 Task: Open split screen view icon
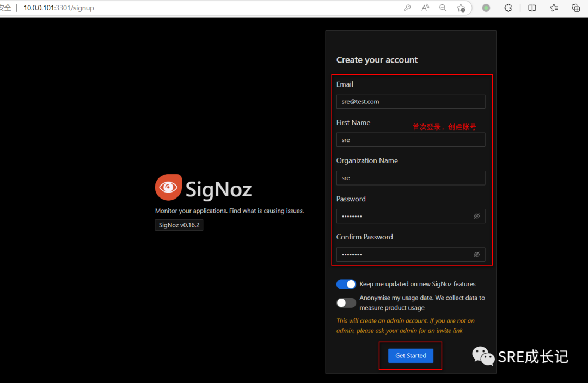click(532, 8)
